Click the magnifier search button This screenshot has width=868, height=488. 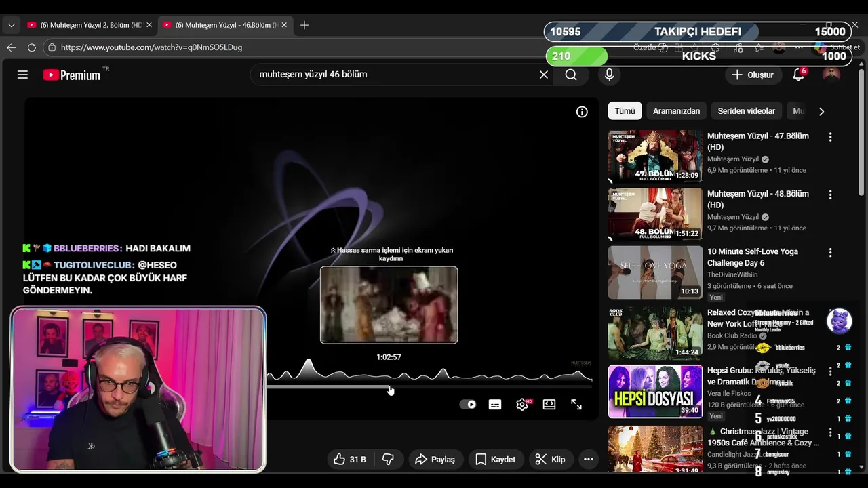pyautogui.click(x=571, y=75)
